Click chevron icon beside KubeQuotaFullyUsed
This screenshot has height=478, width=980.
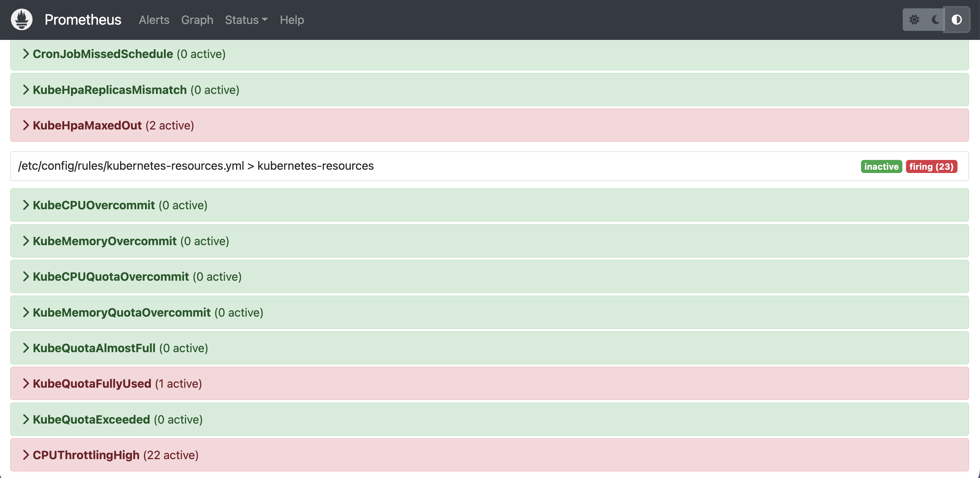[25, 383]
